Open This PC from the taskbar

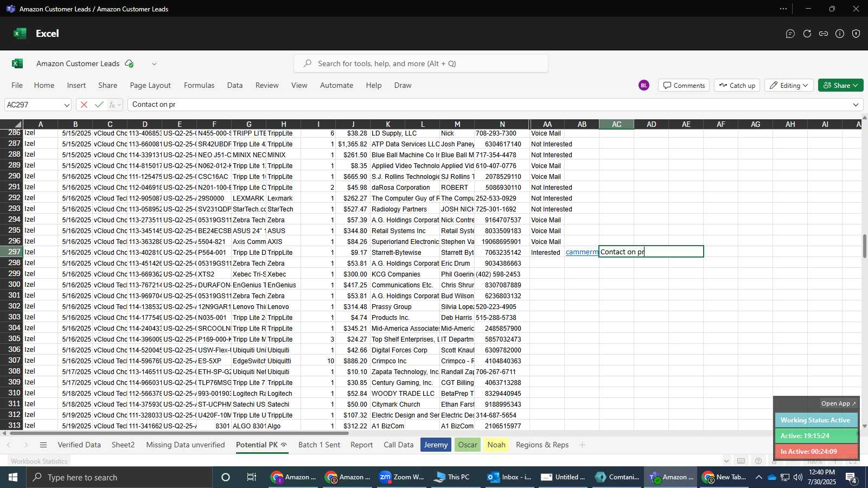click(x=452, y=477)
